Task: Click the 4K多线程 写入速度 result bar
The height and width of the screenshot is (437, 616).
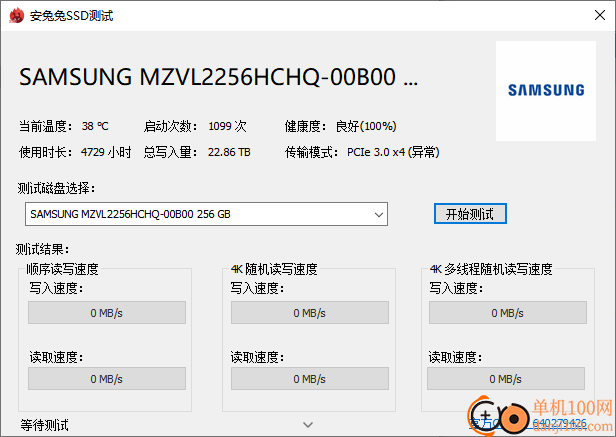Action: (x=508, y=313)
